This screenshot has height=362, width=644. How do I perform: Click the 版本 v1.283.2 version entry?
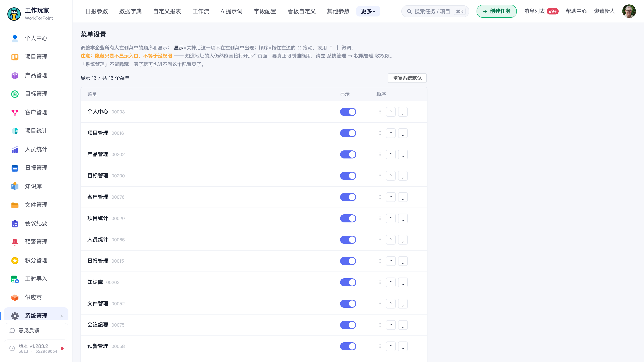click(36, 349)
